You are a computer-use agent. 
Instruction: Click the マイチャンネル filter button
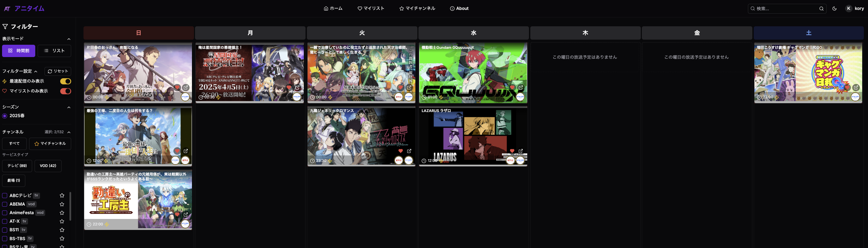50,144
